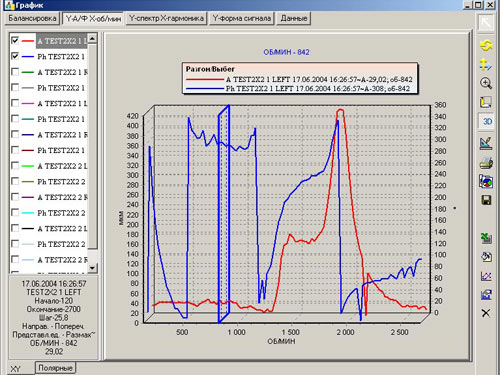
Task: Open the Y-спектр X-гармоника tab
Action: [x=166, y=18]
